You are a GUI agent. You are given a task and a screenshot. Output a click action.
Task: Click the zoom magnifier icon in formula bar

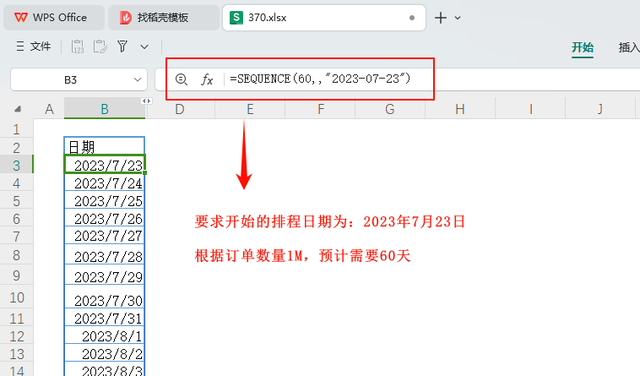coord(181,79)
